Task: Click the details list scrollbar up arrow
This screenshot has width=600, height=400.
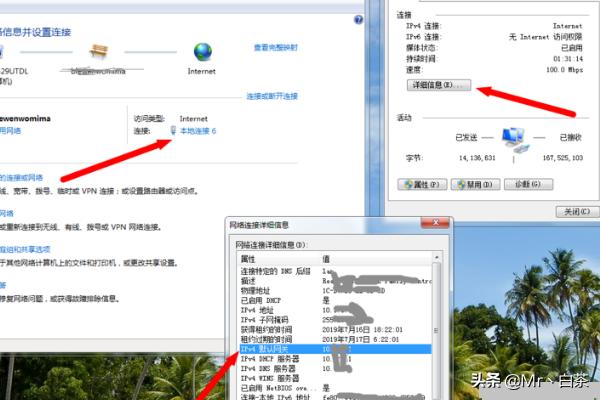Action: (436, 257)
